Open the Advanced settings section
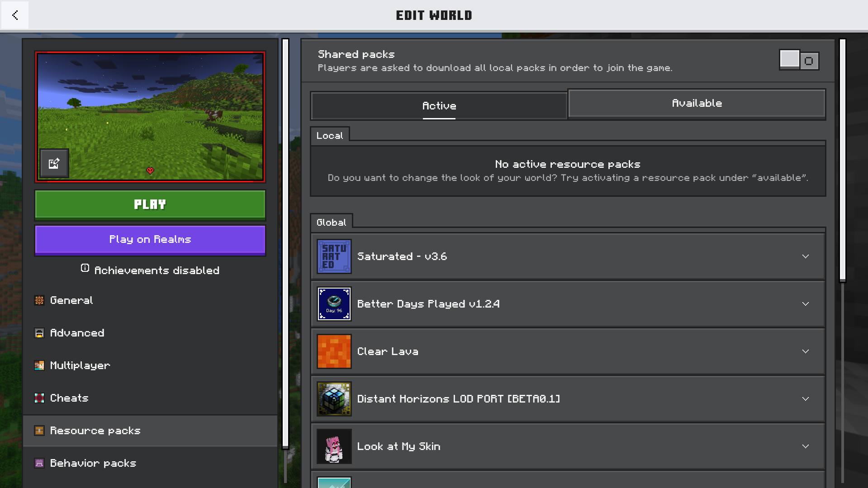 click(150, 333)
